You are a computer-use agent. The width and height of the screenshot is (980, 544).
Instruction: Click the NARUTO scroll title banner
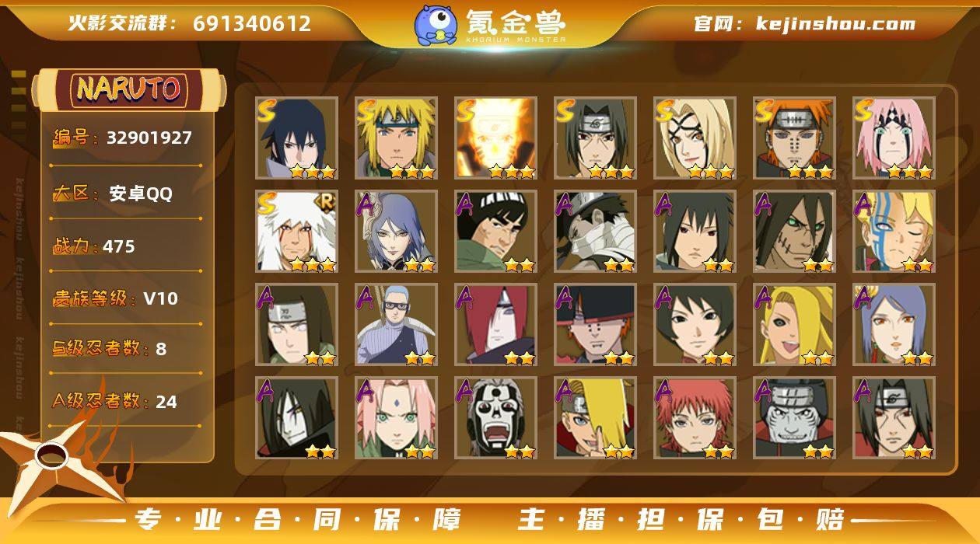[129, 89]
